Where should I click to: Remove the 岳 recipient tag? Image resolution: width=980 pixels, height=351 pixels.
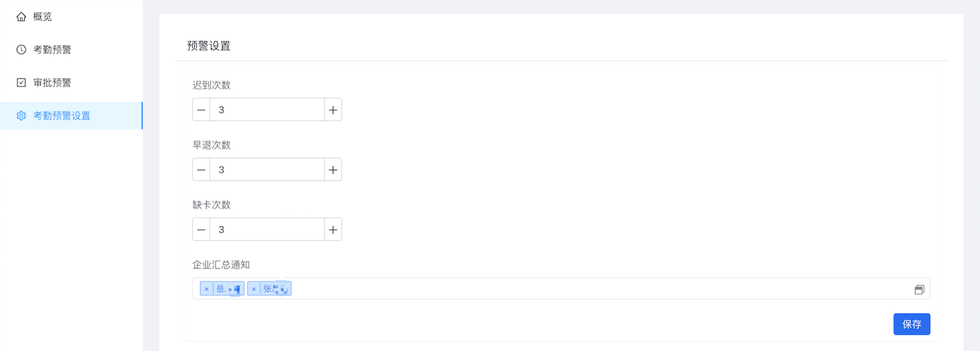pos(207,289)
